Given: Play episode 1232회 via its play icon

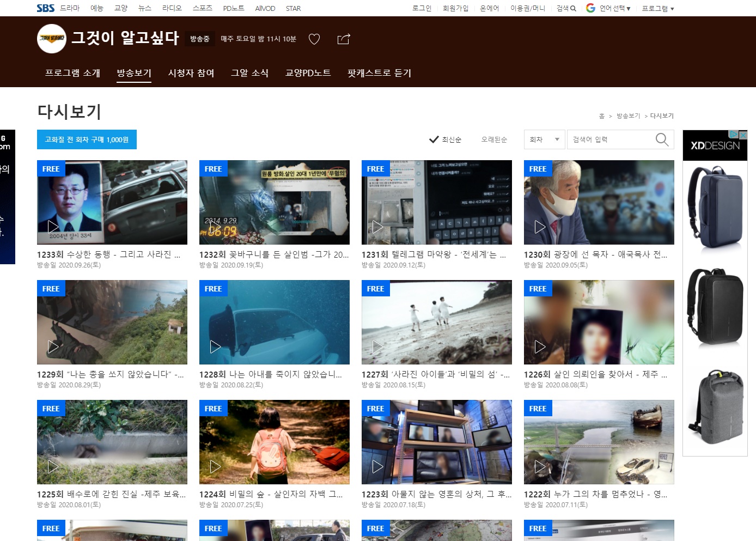Looking at the screenshot, I should tap(215, 227).
